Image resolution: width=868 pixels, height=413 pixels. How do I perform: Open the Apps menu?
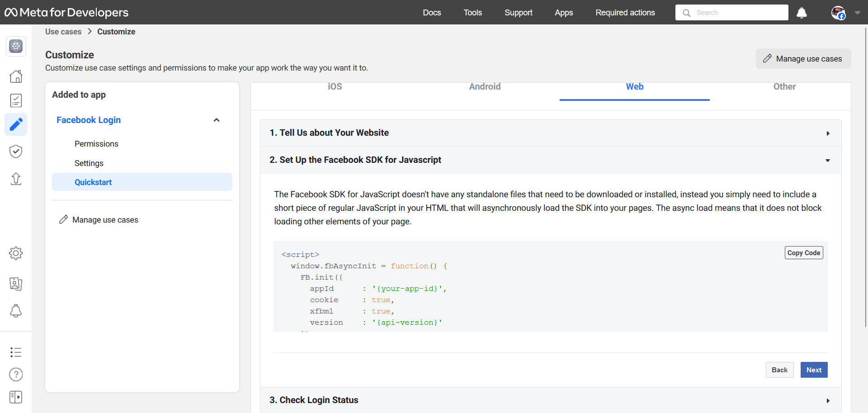[x=564, y=13]
